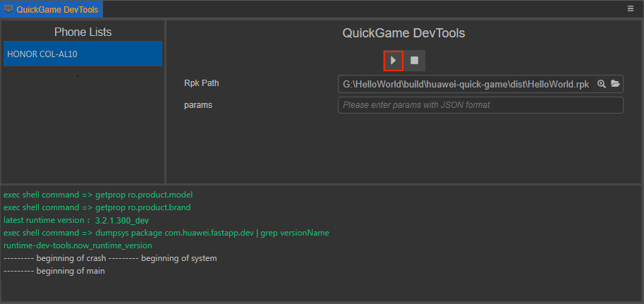Click the 'params' label

pyautogui.click(x=198, y=105)
